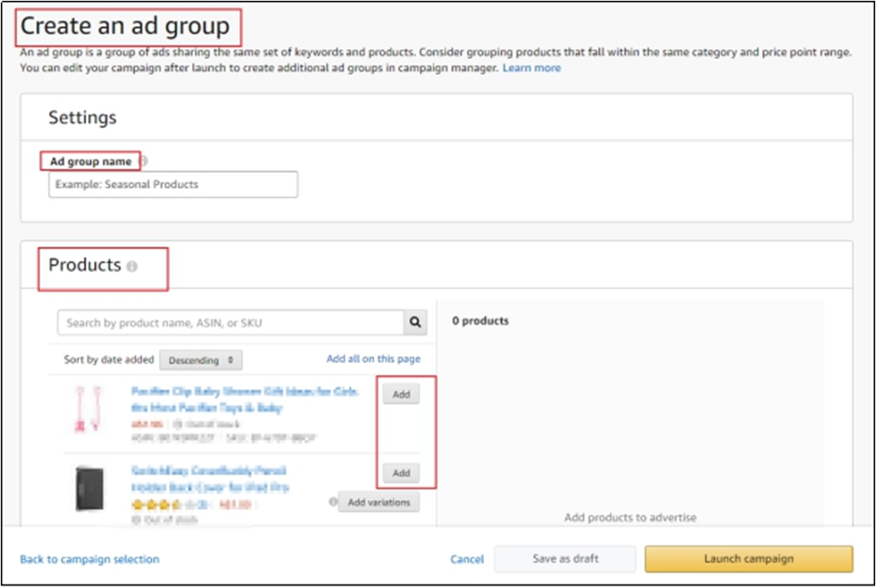Click info icon beside Add variations

(x=333, y=502)
